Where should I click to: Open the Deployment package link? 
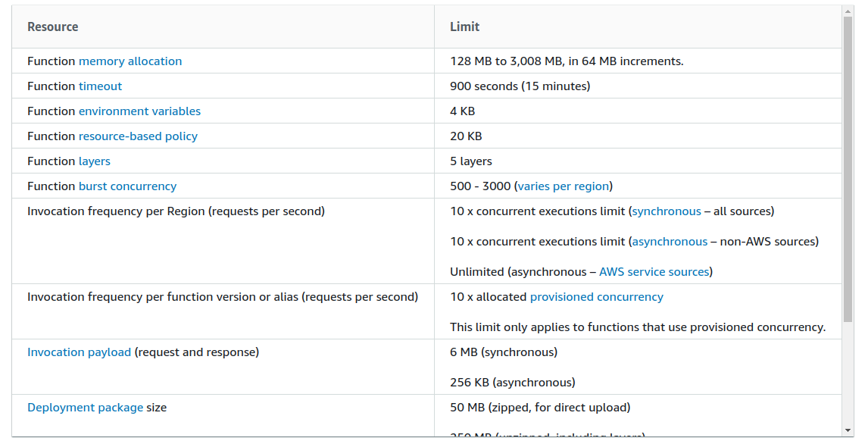pyautogui.click(x=85, y=408)
